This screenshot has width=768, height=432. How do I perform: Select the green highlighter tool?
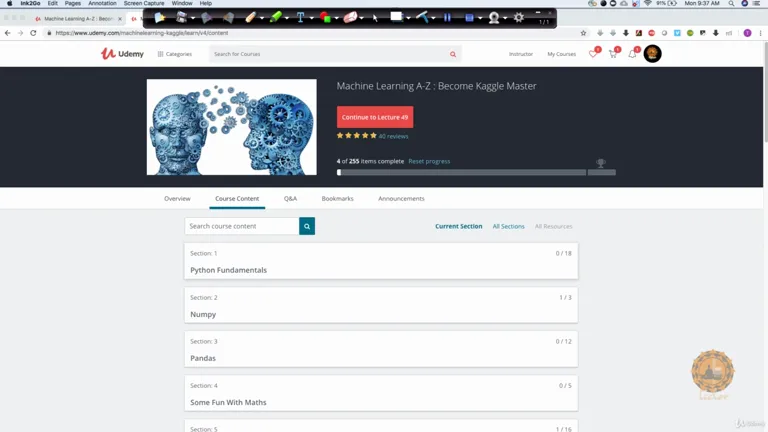pyautogui.click(x=275, y=18)
